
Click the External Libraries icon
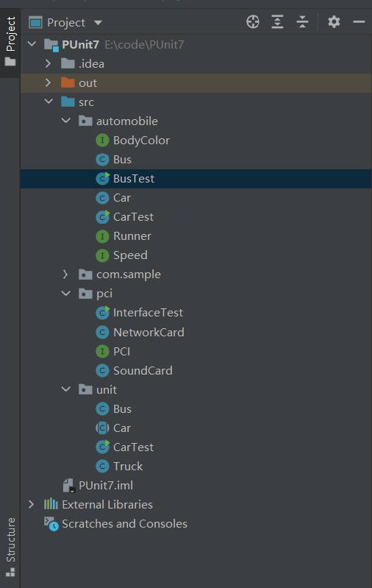[51, 504]
